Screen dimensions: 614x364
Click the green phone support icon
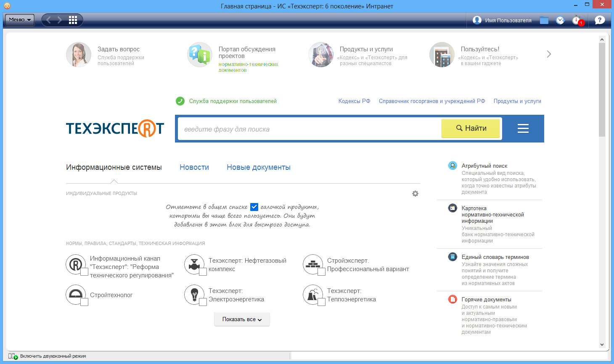pyautogui.click(x=180, y=101)
